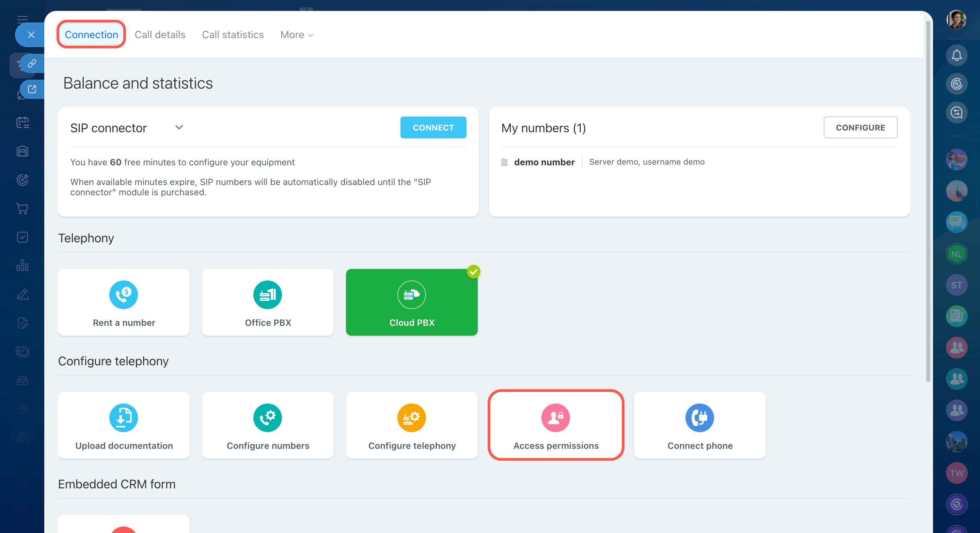Click the Rent a number phone icon
The height and width of the screenshot is (533, 980).
[123, 295]
